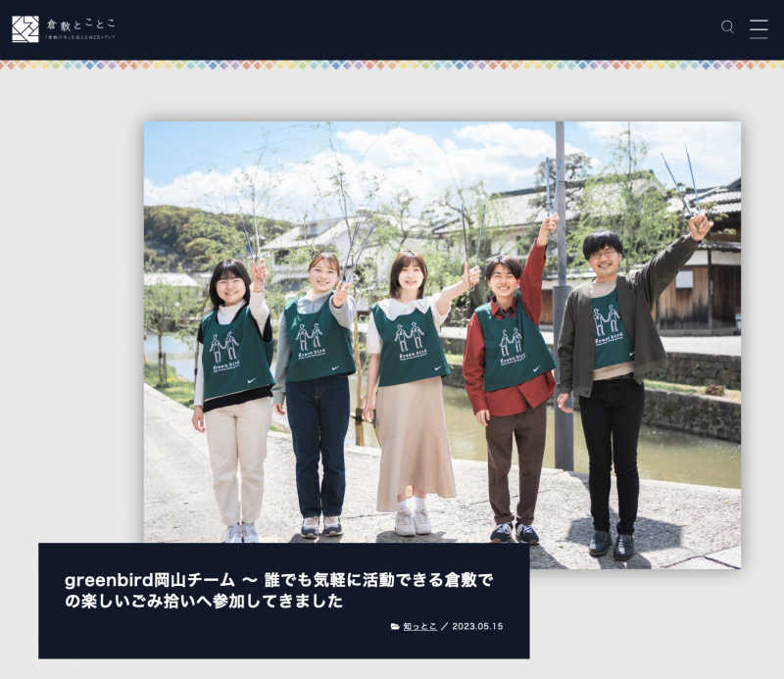
Task: Click the colorful diamond pattern strip below header
Action: (x=392, y=65)
